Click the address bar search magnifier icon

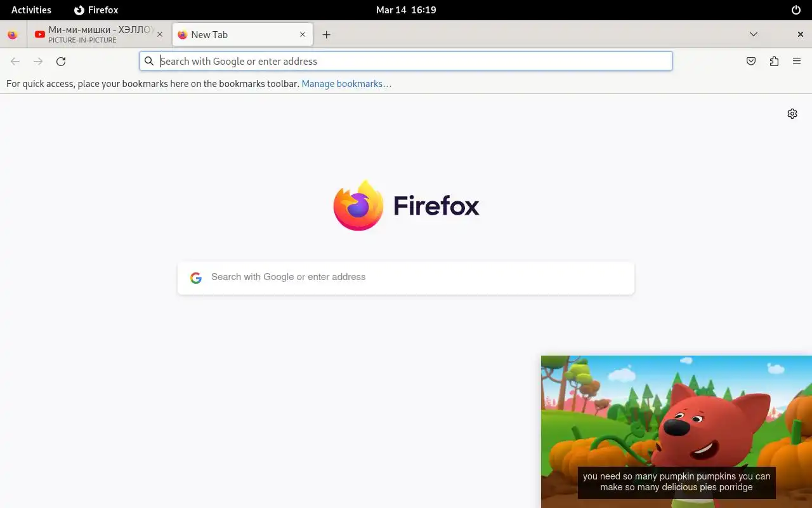click(149, 61)
